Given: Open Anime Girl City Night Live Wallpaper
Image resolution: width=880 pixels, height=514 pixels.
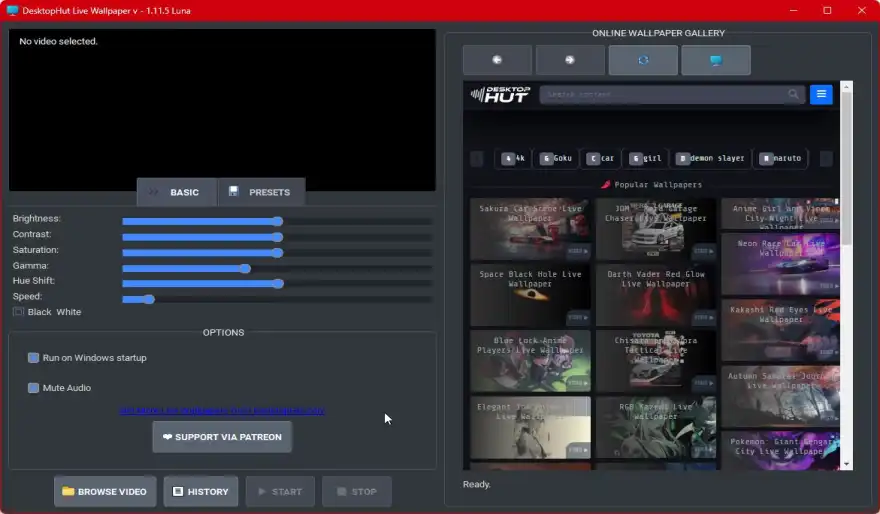Looking at the screenshot, I should pos(781,213).
